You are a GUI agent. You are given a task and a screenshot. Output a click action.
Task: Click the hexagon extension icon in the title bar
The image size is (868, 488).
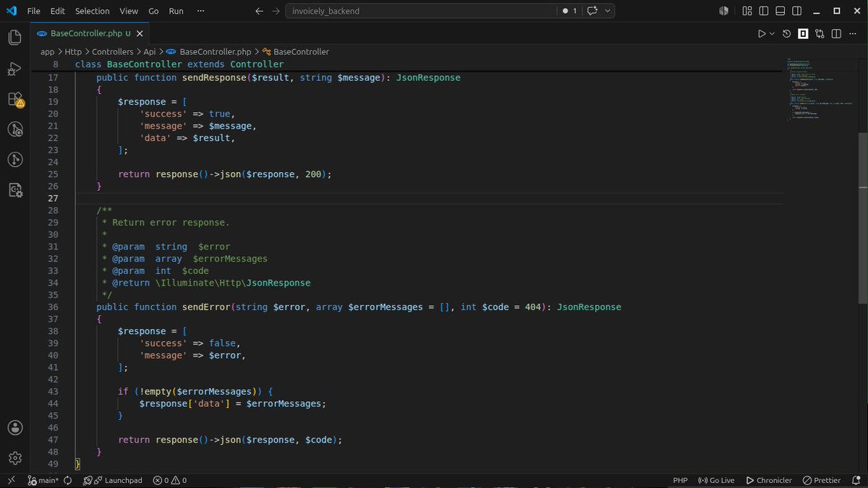(x=723, y=11)
